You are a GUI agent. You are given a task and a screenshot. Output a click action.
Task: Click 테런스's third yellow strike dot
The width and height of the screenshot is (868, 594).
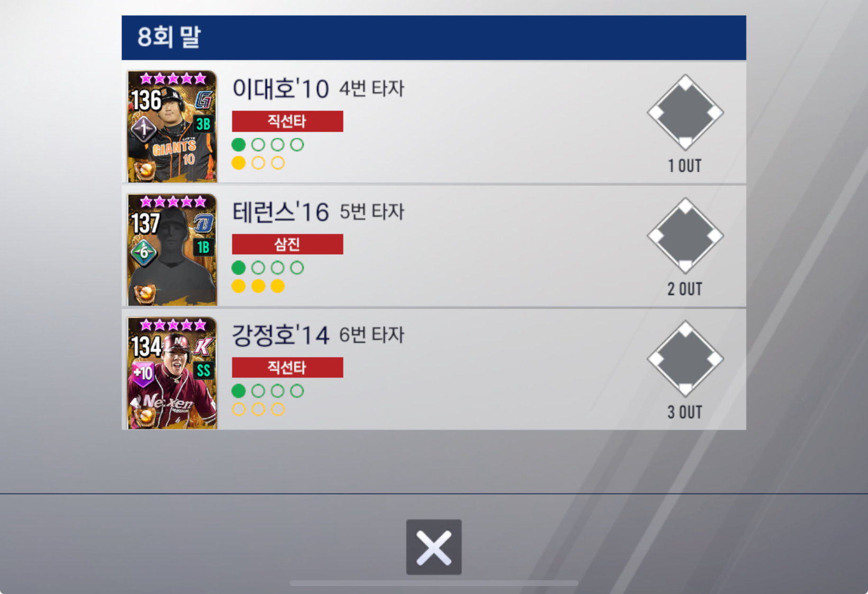(x=277, y=286)
